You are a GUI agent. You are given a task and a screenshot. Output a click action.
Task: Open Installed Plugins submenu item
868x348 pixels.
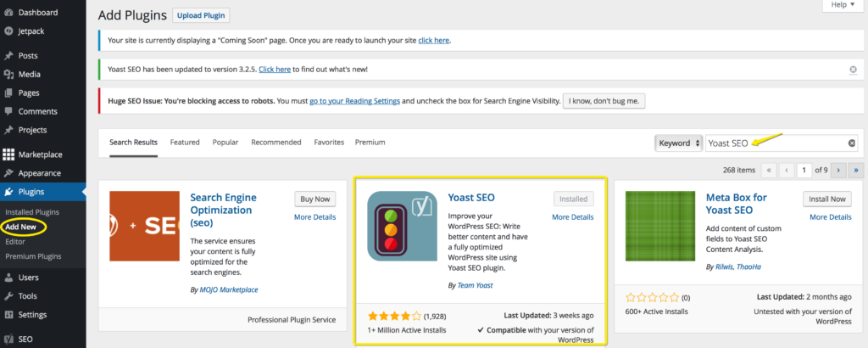[x=32, y=212]
